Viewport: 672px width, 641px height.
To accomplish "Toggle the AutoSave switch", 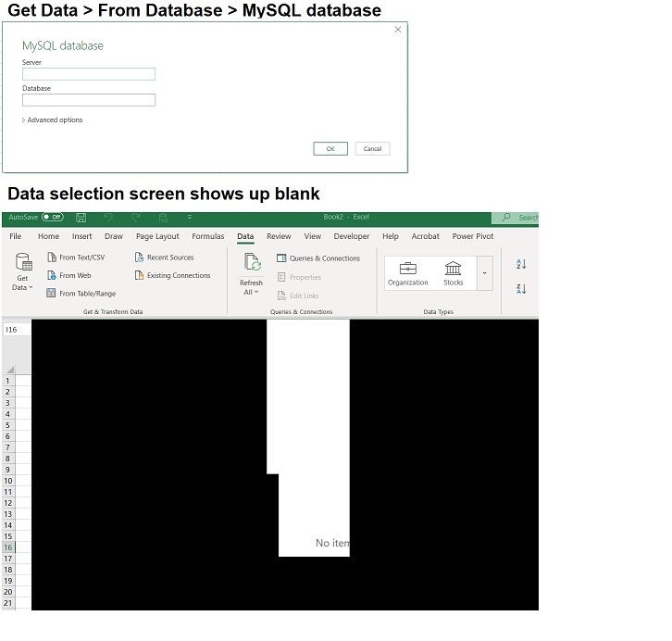I will (x=53, y=217).
